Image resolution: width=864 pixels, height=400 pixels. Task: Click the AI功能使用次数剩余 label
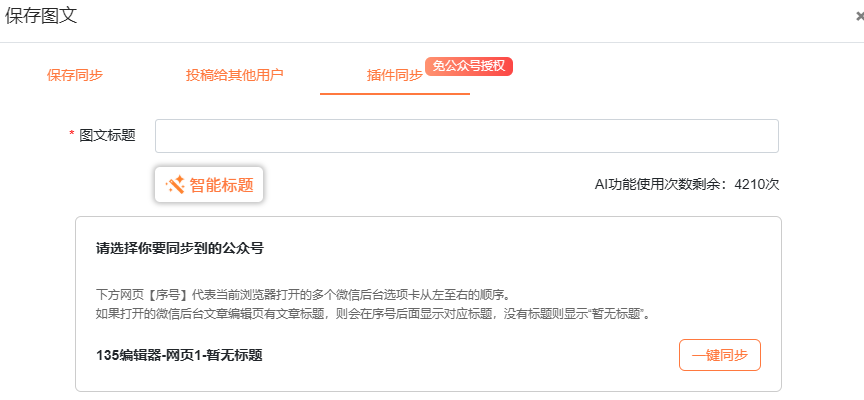click(x=662, y=184)
